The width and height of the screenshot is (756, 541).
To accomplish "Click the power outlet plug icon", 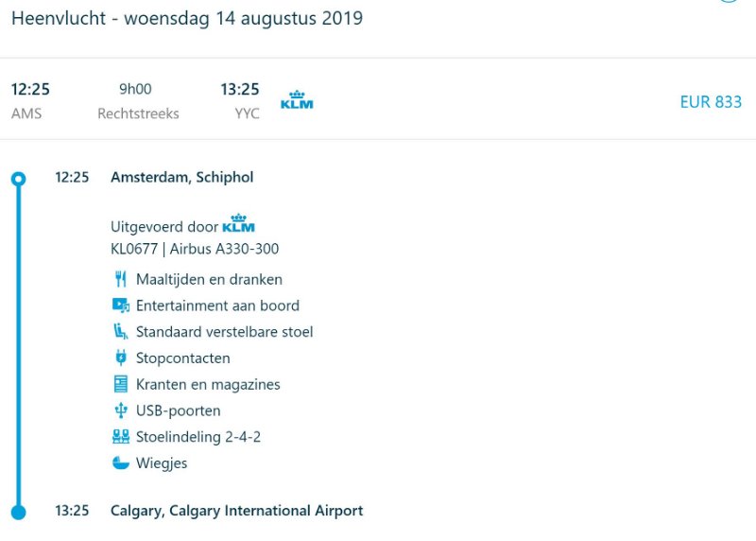I will pos(120,358).
